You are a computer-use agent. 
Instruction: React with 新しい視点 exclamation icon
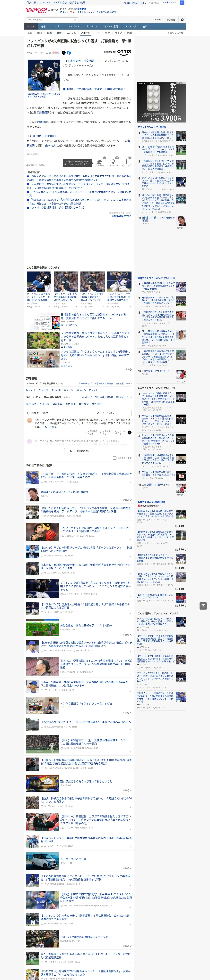pyautogui.click(x=127, y=162)
